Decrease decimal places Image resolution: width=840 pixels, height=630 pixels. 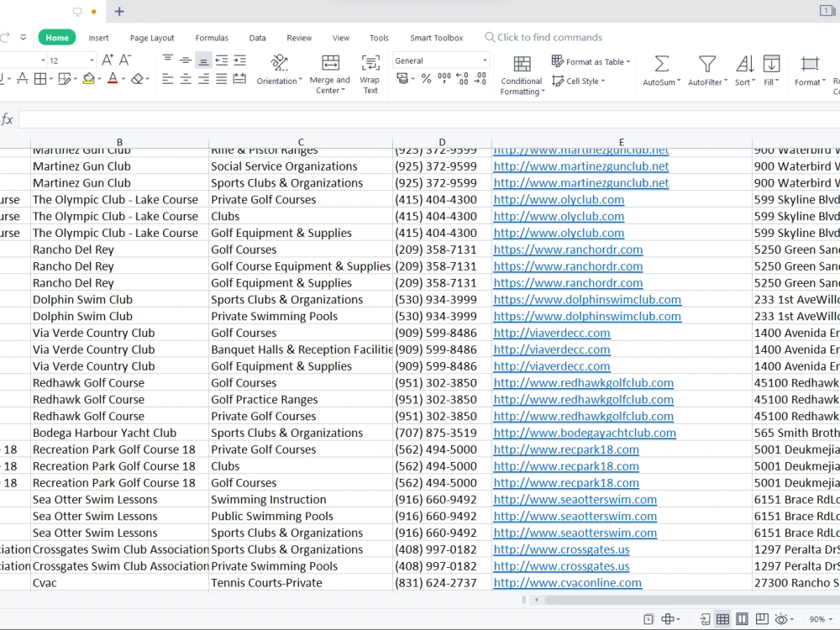point(480,79)
